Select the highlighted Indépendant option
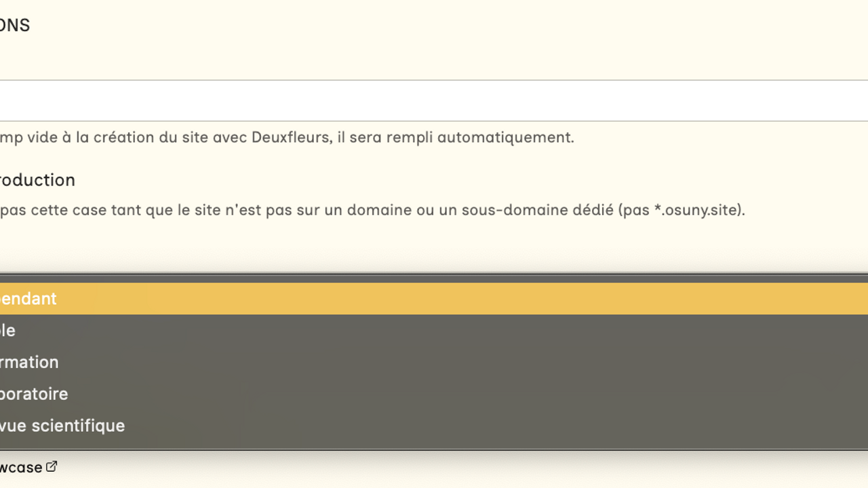This screenshot has height=488, width=868. point(28,299)
